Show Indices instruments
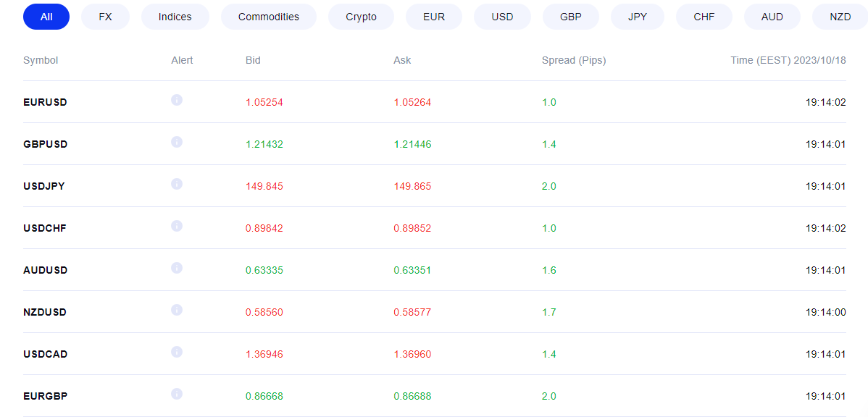The height and width of the screenshot is (417, 868). 175,17
